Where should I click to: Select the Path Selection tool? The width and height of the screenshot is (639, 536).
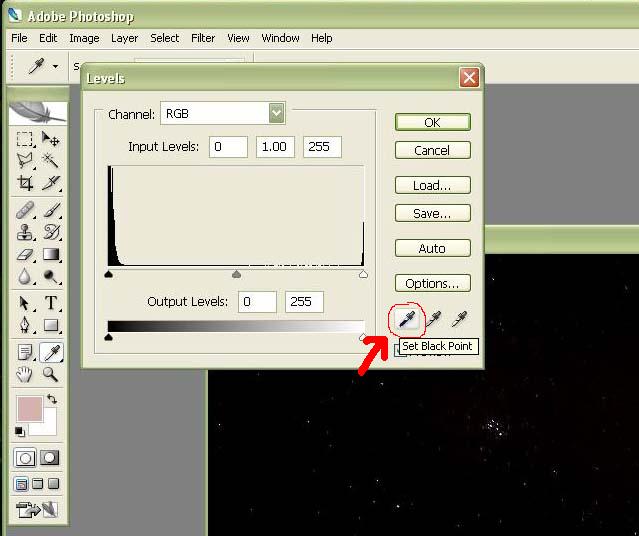25,303
